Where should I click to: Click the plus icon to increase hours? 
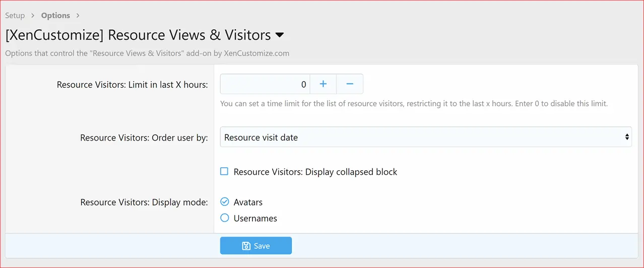tap(323, 84)
